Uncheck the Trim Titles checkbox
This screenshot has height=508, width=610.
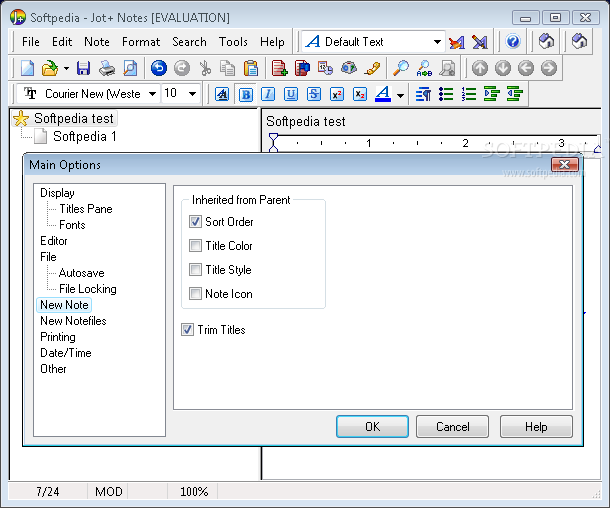click(187, 330)
